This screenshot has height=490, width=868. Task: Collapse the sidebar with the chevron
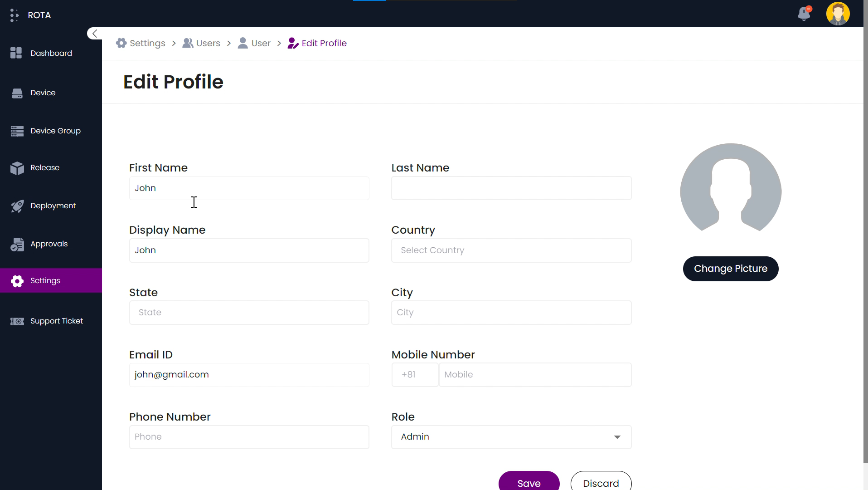click(x=94, y=33)
